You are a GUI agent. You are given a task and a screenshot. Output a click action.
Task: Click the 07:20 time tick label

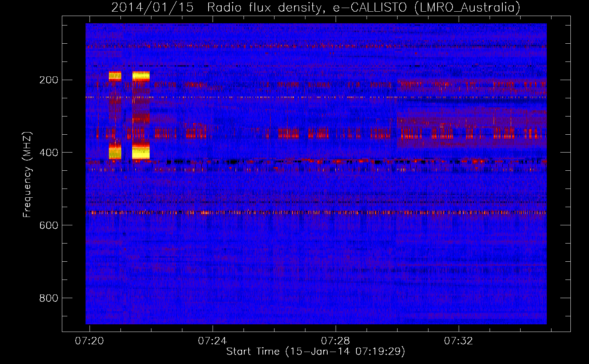(90, 341)
